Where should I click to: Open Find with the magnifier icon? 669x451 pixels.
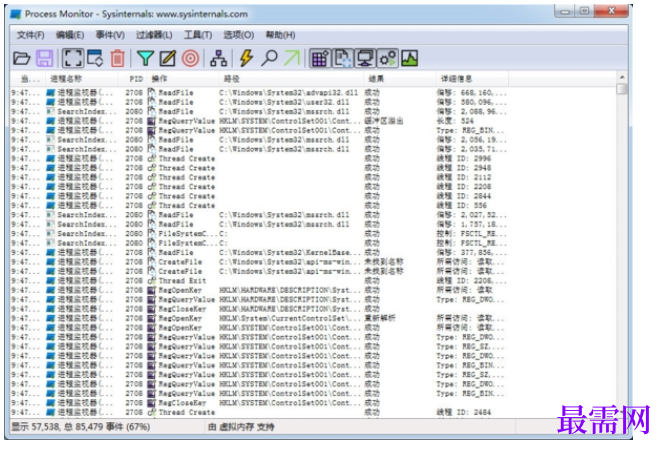click(269, 58)
